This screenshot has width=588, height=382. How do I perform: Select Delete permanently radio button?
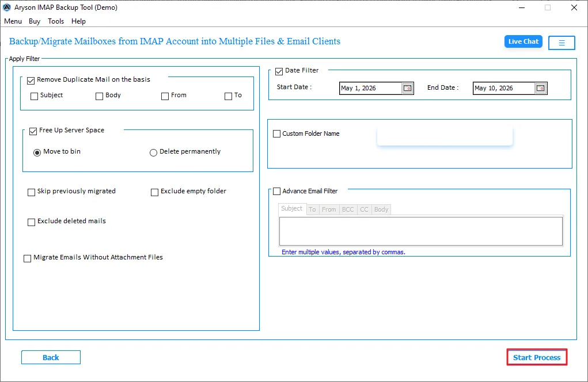pos(153,152)
